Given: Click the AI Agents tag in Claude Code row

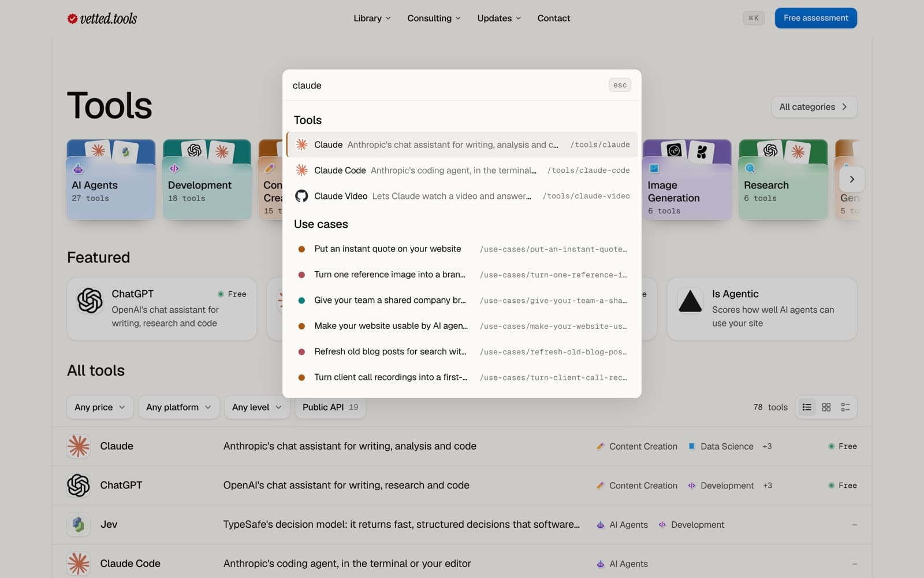Looking at the screenshot, I should (622, 564).
